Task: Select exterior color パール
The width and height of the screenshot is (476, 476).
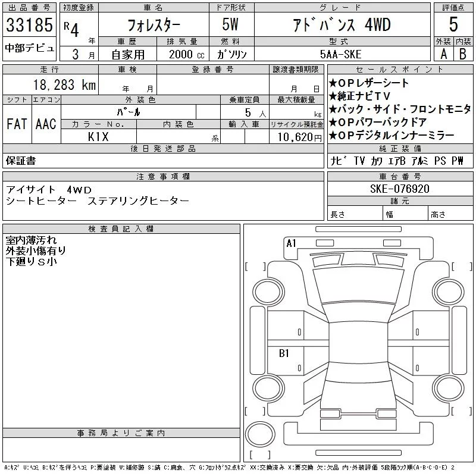Action: tap(129, 112)
